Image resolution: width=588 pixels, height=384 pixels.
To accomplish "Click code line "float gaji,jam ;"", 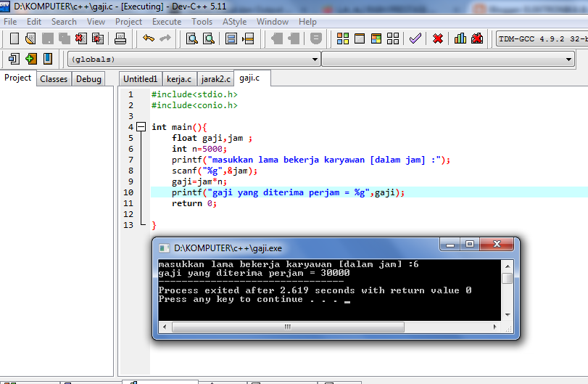I will click(x=212, y=138).
